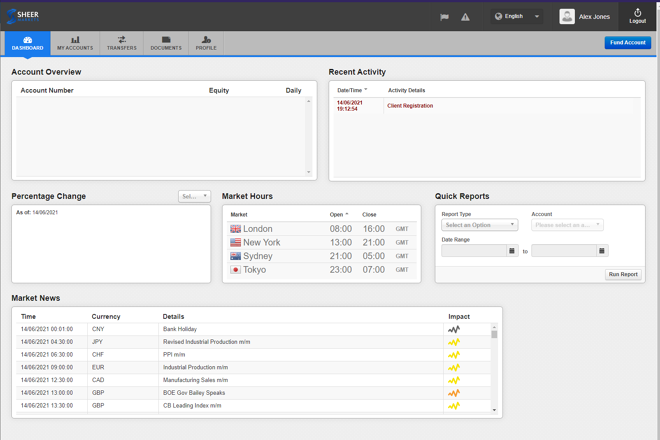660x440 pixels.
Task: Select the Tokyo market row name
Action: [x=254, y=269]
